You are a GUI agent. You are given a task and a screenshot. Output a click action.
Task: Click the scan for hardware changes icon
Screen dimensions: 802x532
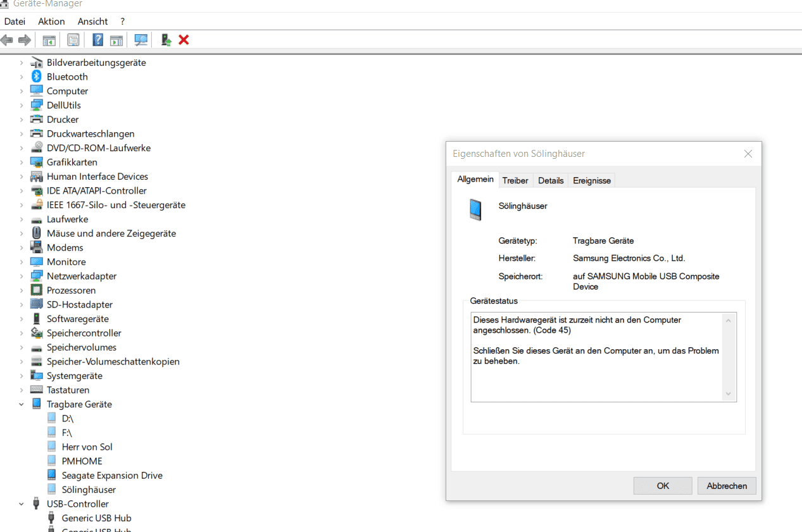141,40
